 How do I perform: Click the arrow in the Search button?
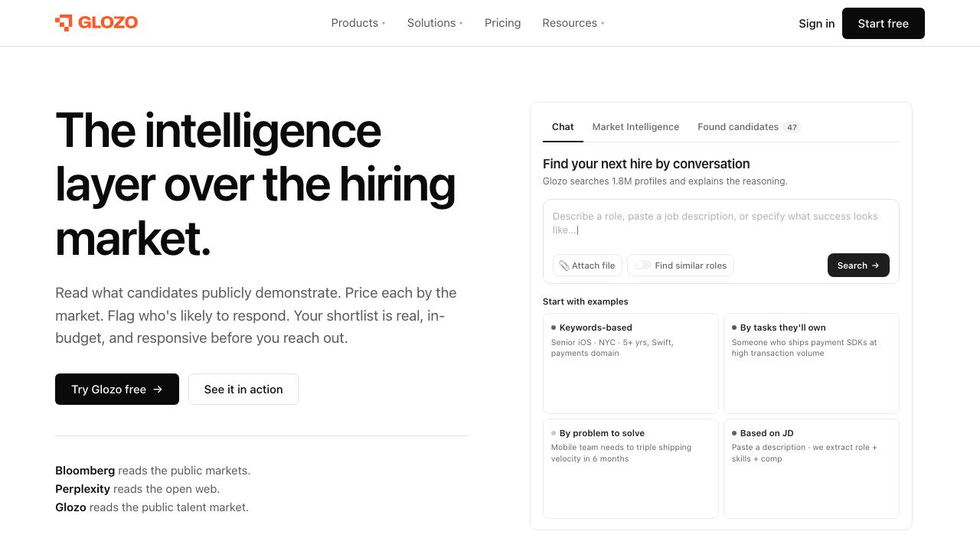click(x=876, y=266)
